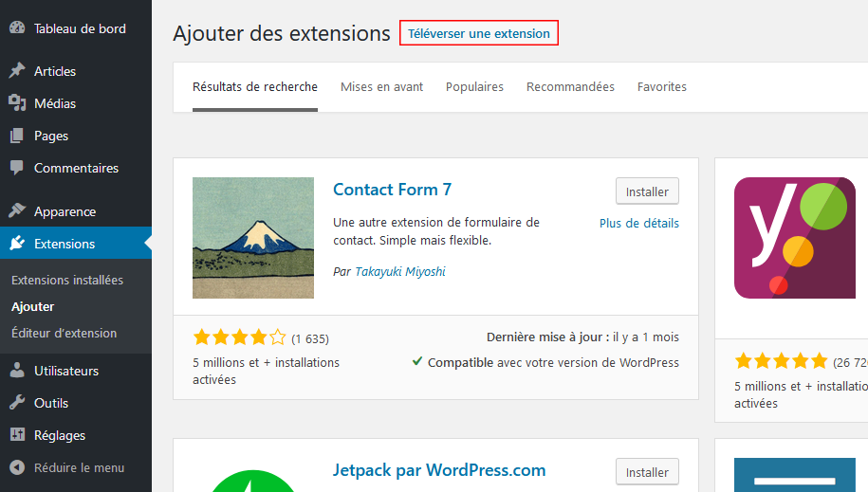The width and height of the screenshot is (868, 492).
Task: Open the Commentaires section
Action: (76, 168)
